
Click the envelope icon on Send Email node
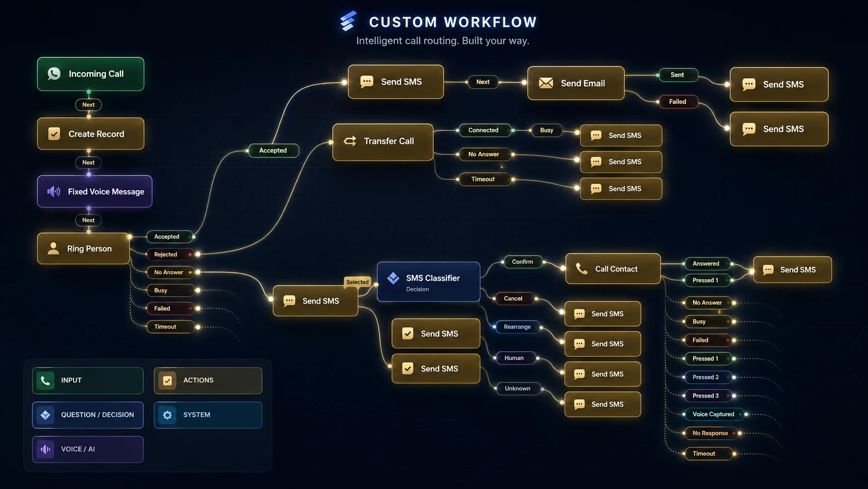(546, 83)
